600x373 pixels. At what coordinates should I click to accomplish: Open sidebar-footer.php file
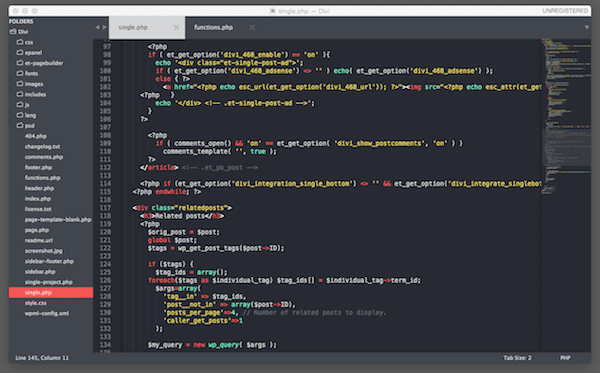coord(49,261)
